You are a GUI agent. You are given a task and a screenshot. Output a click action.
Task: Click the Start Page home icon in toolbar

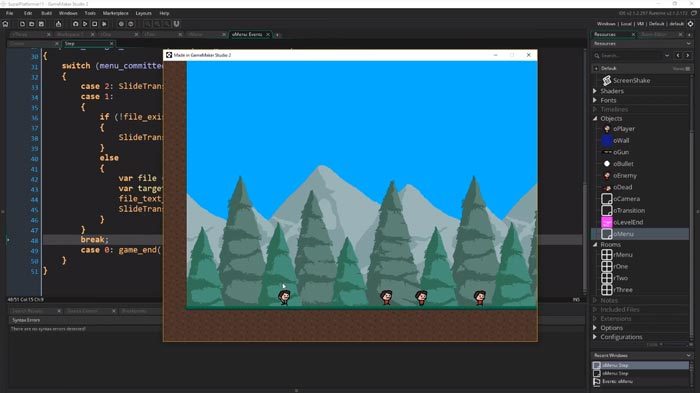[x=5, y=24]
